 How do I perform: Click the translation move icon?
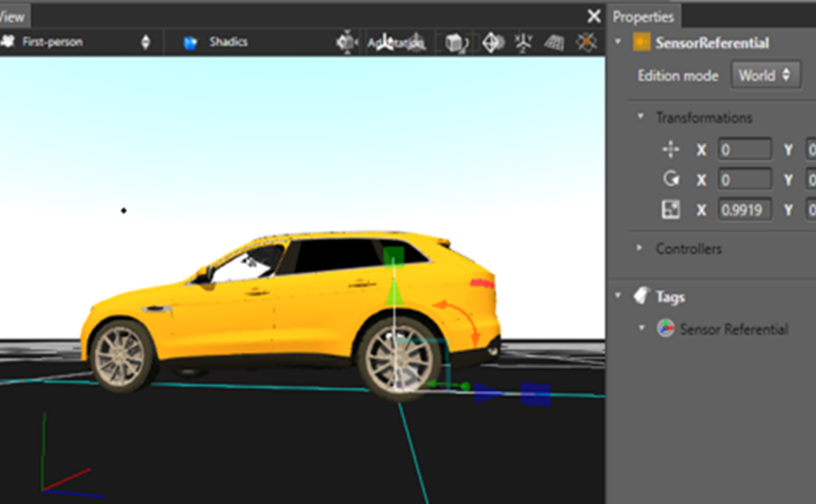(x=671, y=149)
